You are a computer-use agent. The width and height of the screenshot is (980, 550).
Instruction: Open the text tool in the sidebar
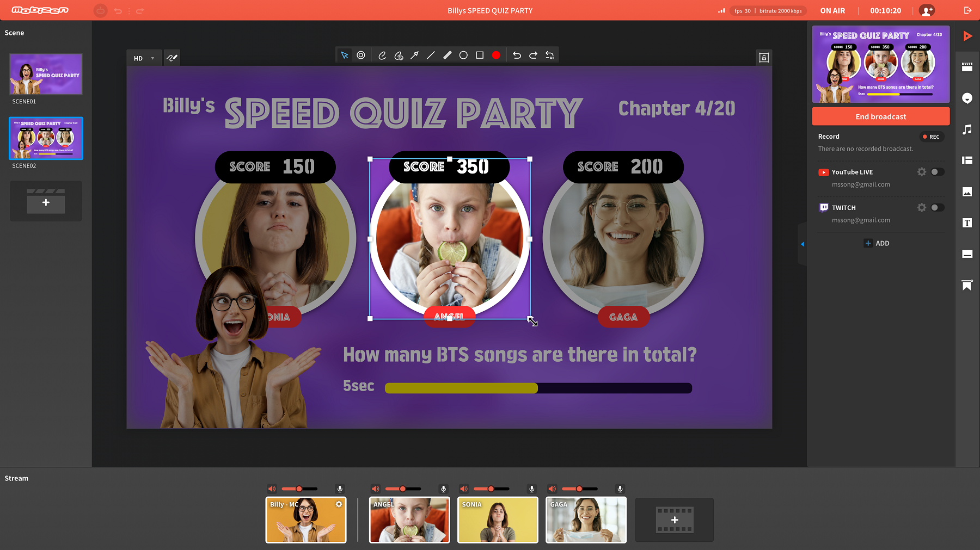pos(967,223)
